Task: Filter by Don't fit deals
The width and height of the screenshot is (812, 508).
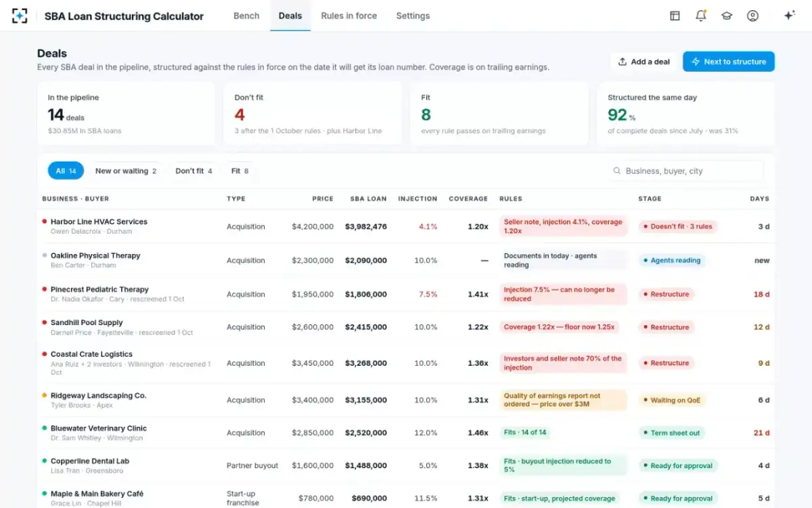Action: [x=194, y=171]
